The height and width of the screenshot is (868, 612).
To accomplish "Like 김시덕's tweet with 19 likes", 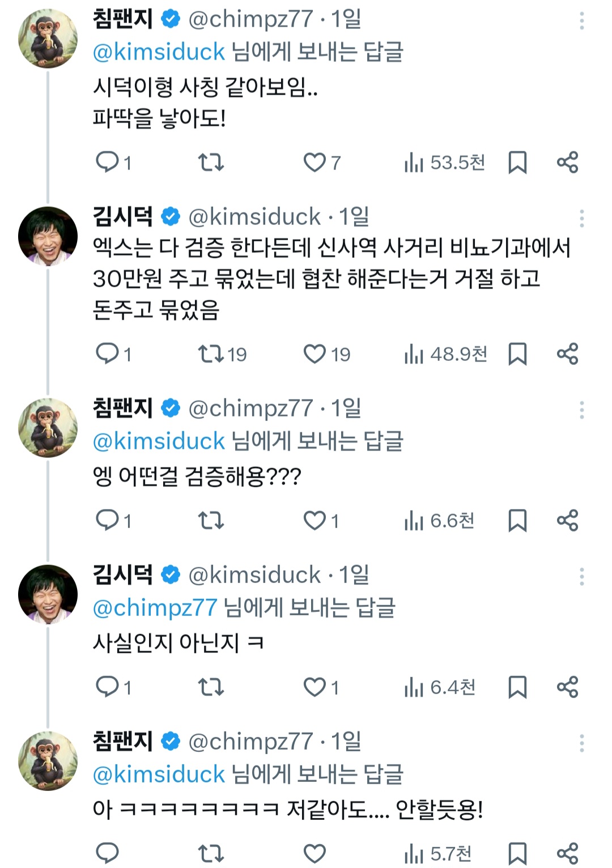I will click(x=314, y=355).
